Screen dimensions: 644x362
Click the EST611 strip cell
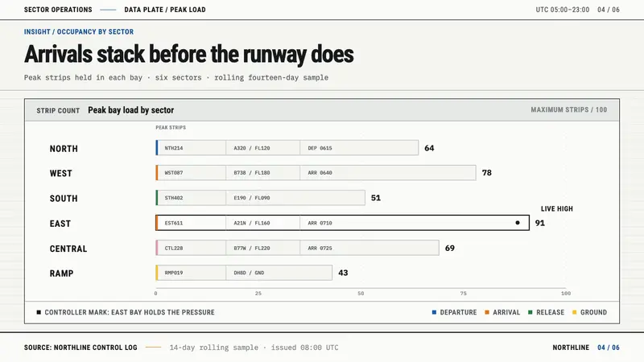[x=192, y=223]
